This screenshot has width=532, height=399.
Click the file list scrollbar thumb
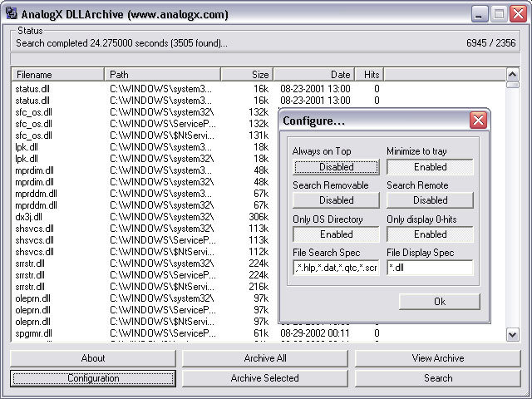[x=512, y=85]
